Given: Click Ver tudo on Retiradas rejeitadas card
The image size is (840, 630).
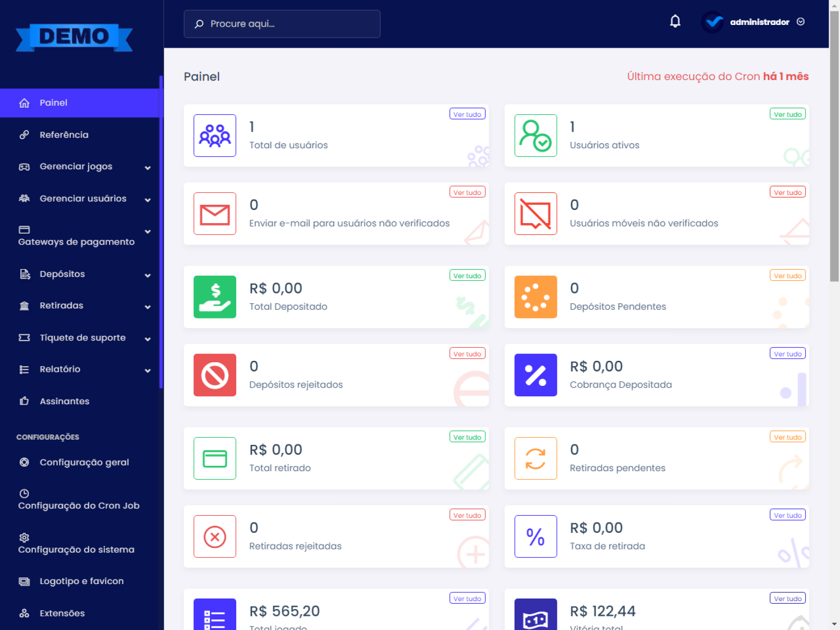Looking at the screenshot, I should [467, 515].
